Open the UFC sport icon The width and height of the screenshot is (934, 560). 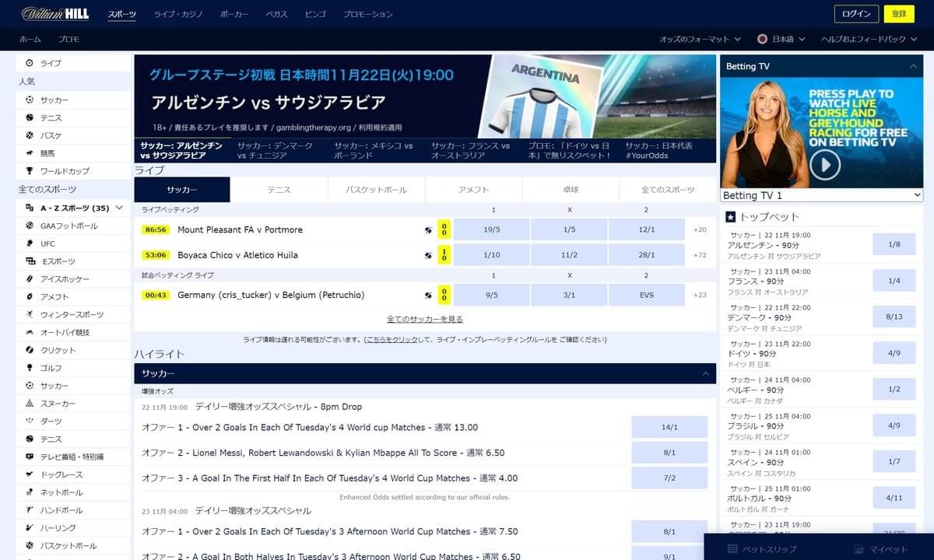pyautogui.click(x=30, y=243)
